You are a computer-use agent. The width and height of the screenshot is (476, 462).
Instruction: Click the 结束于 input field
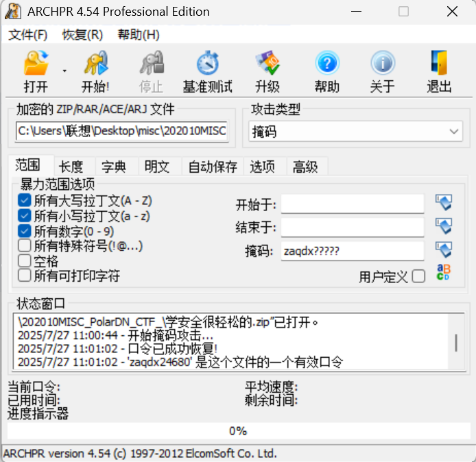tap(353, 227)
